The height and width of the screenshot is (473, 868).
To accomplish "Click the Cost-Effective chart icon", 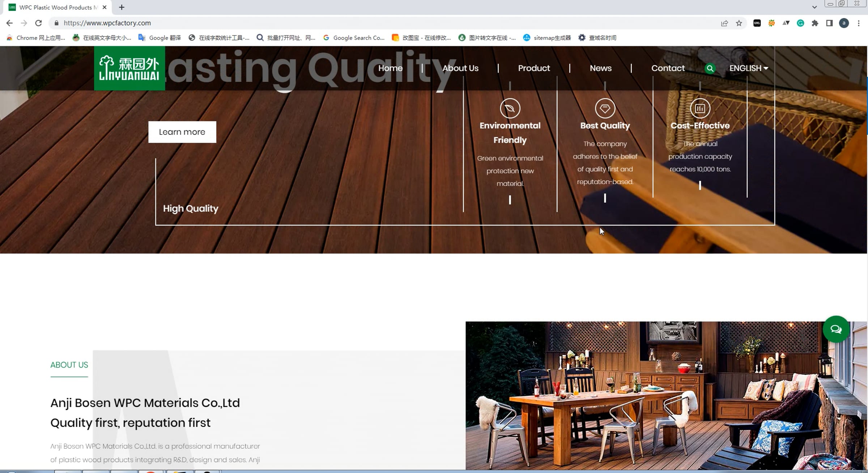I will [700, 108].
